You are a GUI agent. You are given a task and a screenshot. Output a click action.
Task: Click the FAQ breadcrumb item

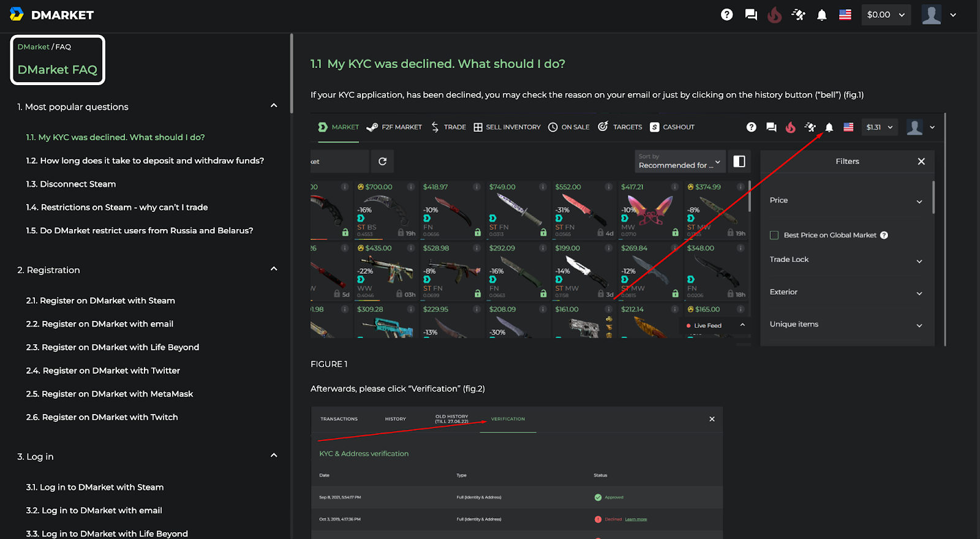[x=63, y=47]
